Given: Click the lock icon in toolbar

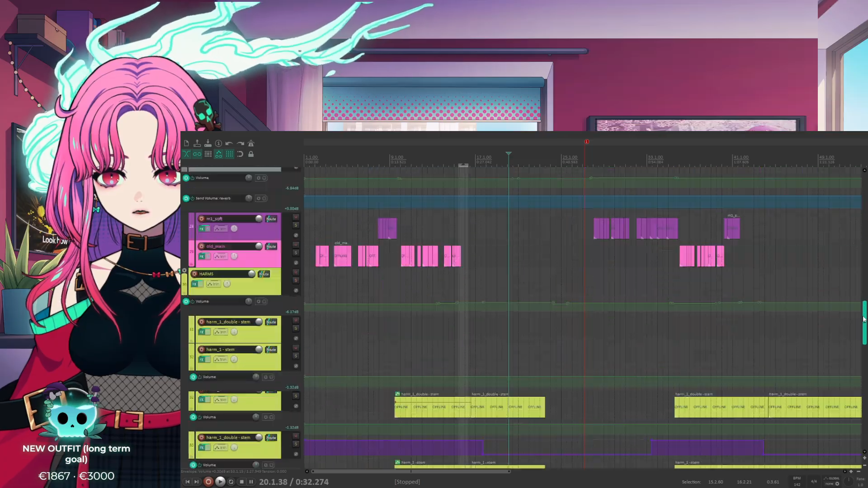Looking at the screenshot, I should point(251,154).
